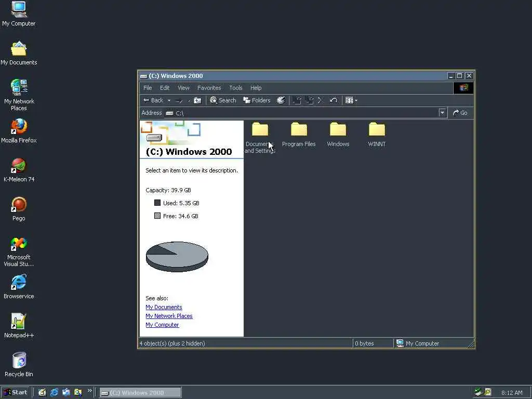Toggle the Folders pane

[257, 100]
